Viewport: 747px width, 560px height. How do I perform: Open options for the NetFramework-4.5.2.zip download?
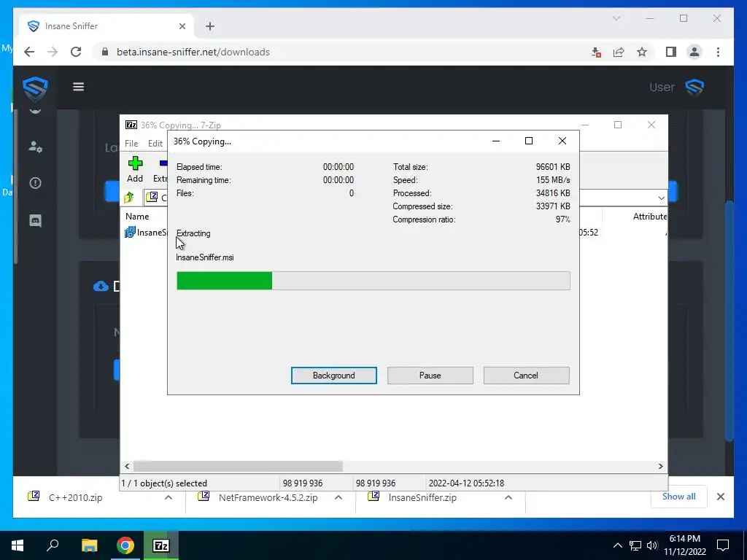(338, 497)
